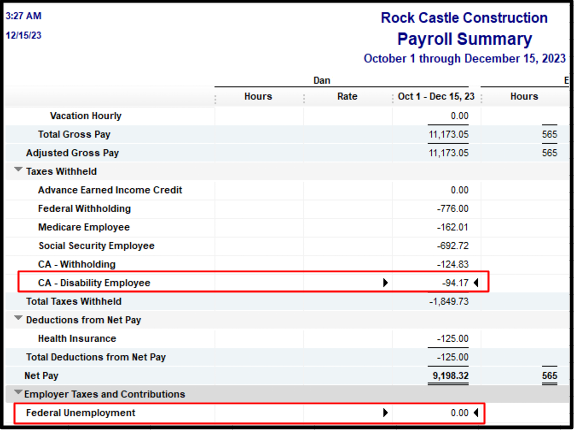Select the CA - Disability Employee label
The image size is (574, 430).
[x=94, y=283]
